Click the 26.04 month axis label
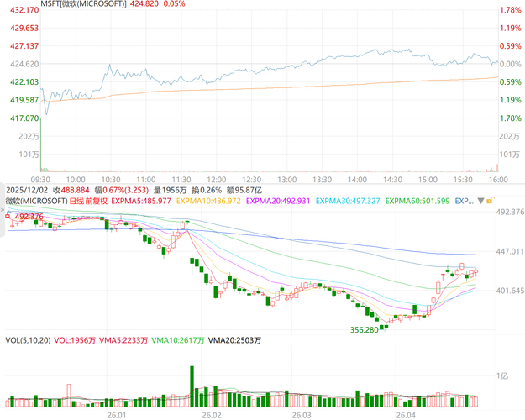 pyautogui.click(x=406, y=415)
